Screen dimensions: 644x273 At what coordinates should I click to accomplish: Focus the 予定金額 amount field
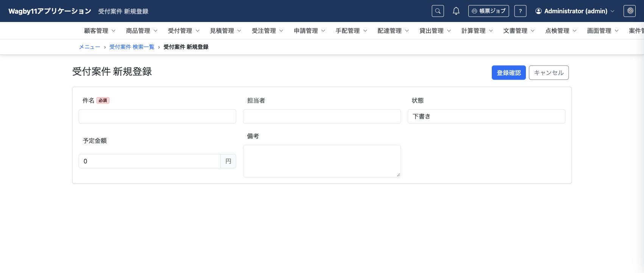click(150, 161)
